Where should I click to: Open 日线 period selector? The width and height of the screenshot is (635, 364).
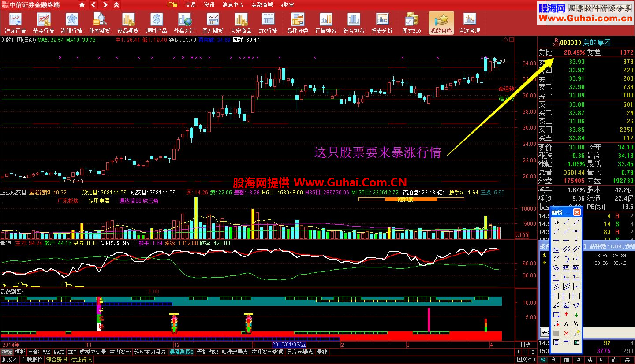pyautogui.click(x=526, y=345)
